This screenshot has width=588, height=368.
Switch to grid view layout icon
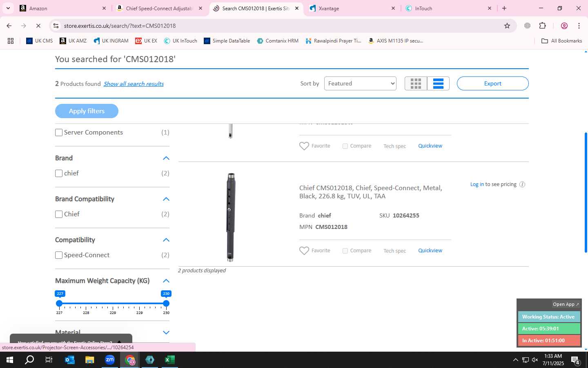[416, 83]
